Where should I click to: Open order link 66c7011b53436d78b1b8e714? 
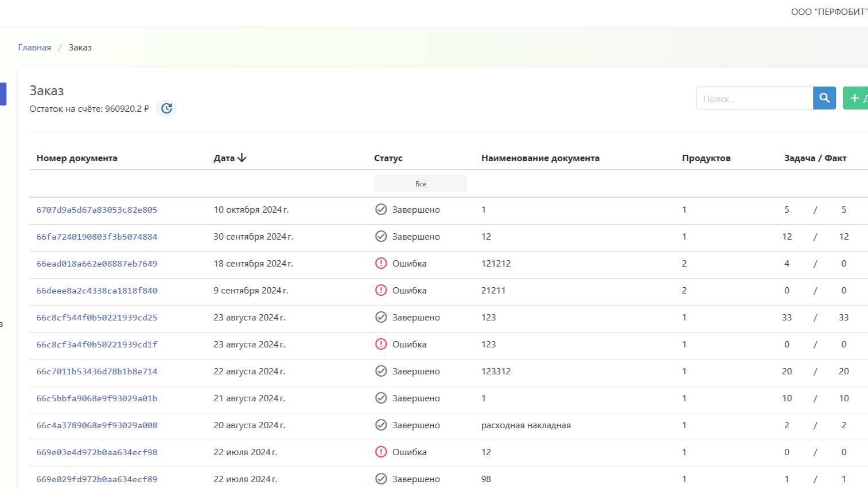[x=96, y=371]
